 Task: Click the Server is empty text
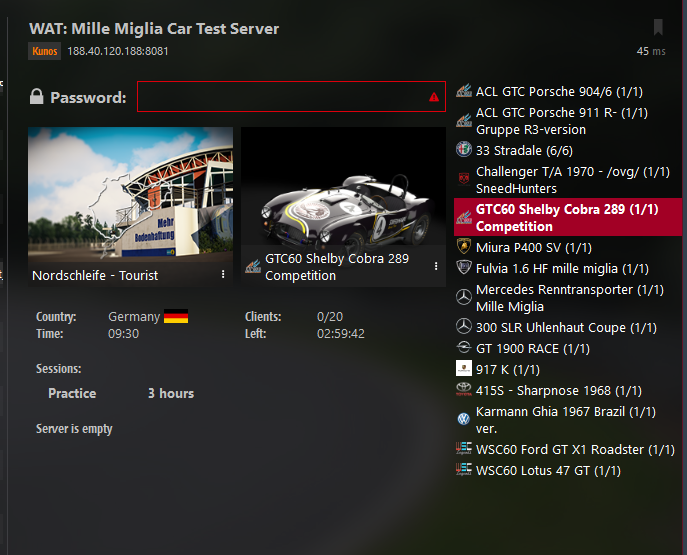[74, 428]
